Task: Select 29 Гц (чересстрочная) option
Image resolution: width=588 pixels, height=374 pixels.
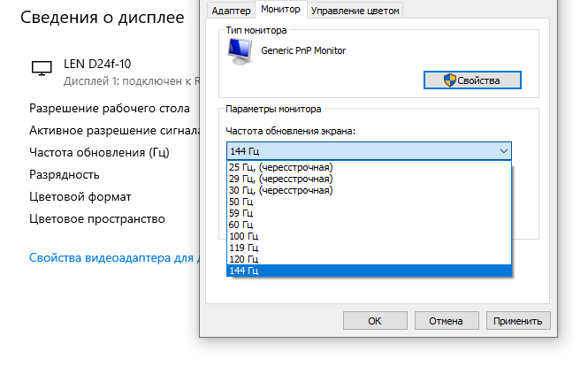Action: click(369, 179)
